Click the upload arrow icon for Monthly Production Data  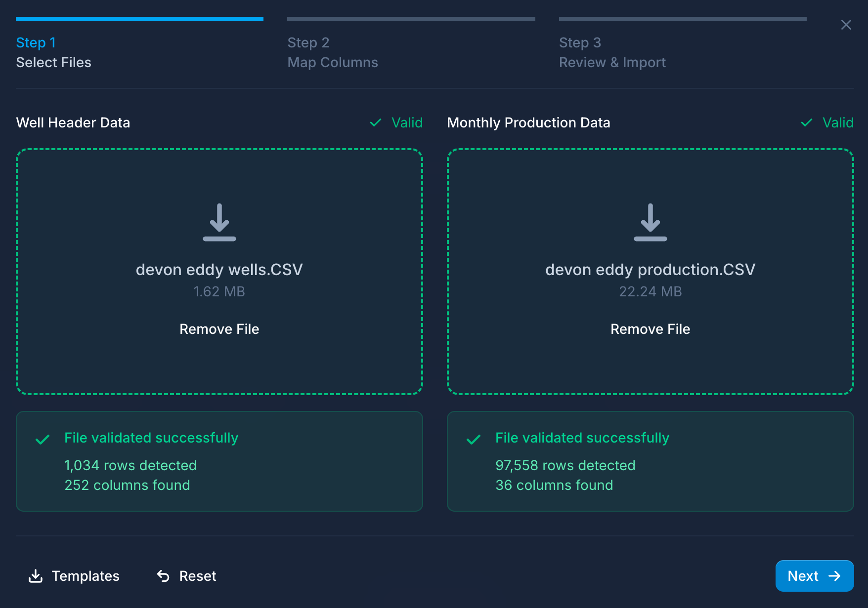pyautogui.click(x=650, y=222)
